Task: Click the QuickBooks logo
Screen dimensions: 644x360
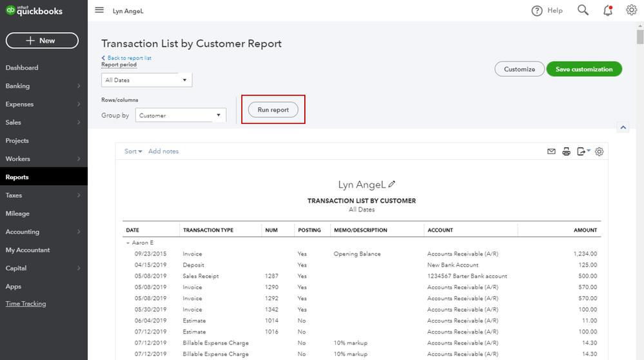Action: tap(34, 11)
